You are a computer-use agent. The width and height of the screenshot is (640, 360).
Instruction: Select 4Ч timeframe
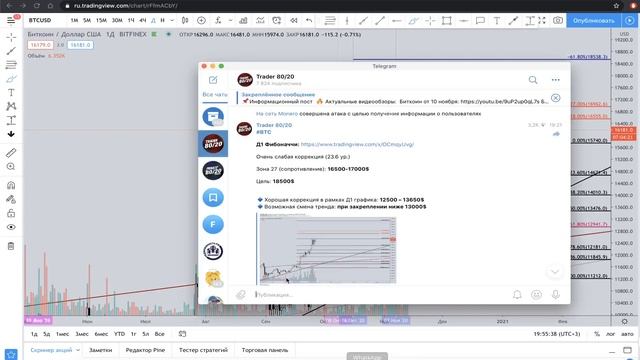tap(142, 20)
